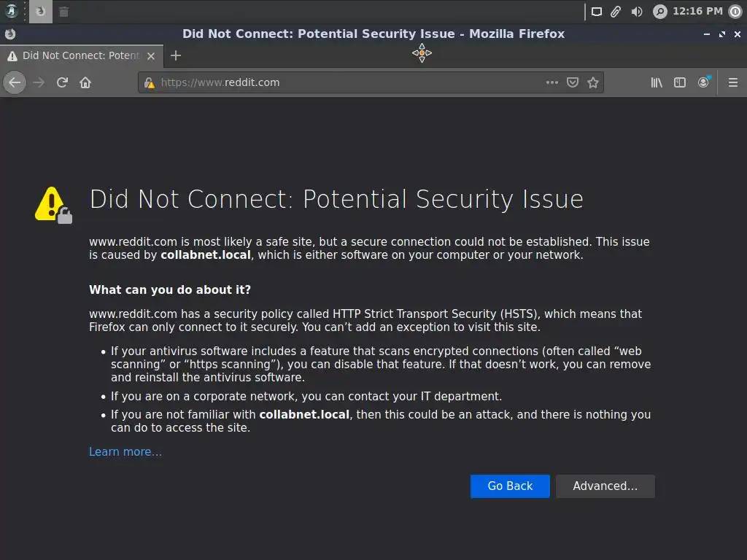
Task: Save page to Pocket
Action: pos(573,82)
